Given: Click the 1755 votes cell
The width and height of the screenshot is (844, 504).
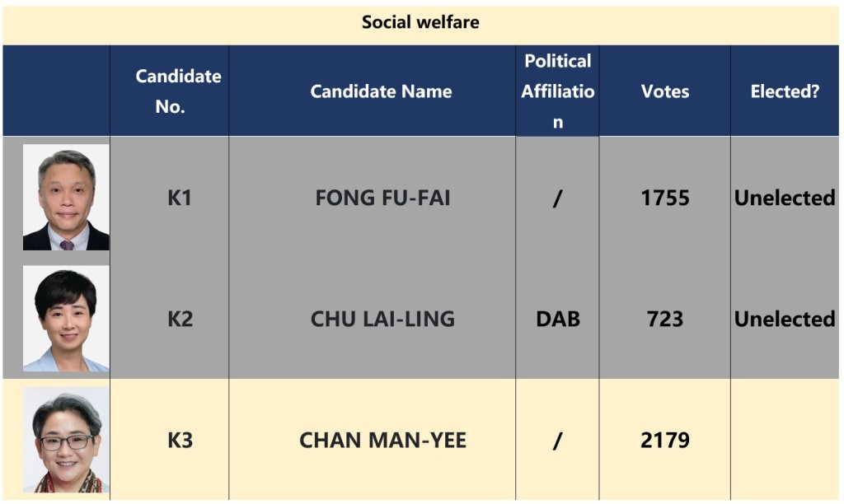Looking at the screenshot, I should [665, 198].
